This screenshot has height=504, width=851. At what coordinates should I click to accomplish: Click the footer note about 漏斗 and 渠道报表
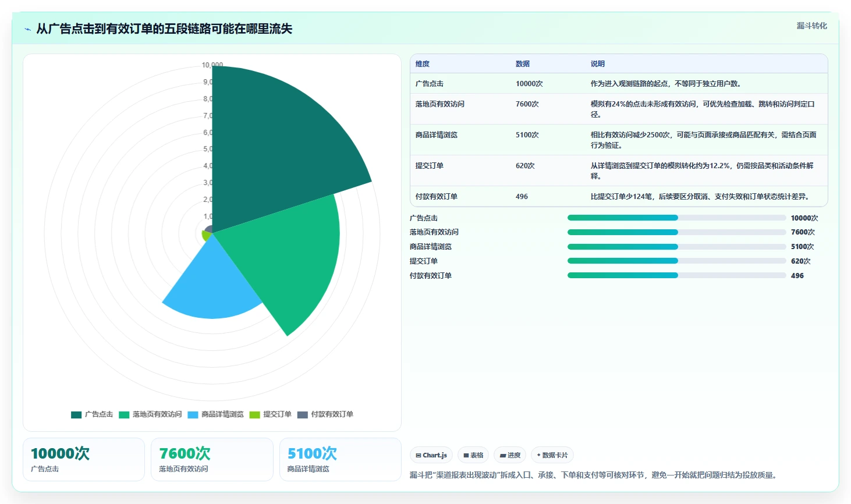594,475
